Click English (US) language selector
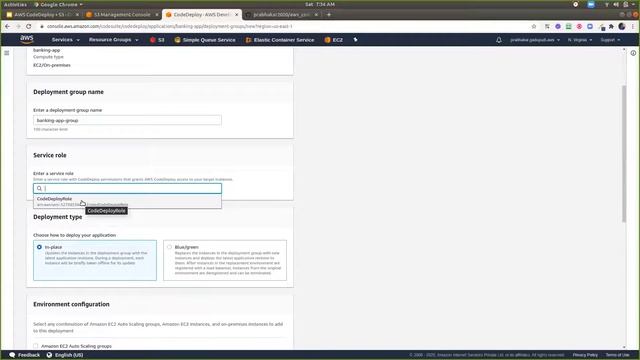640x360 pixels. 69,355
